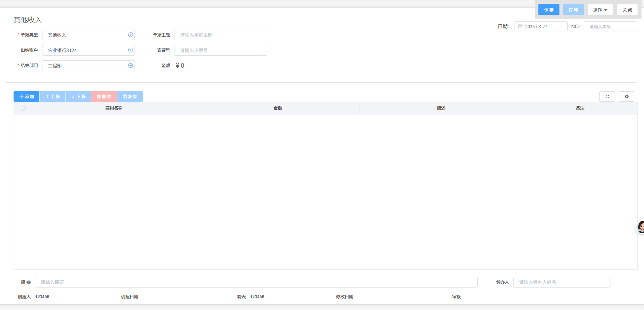The image size is (644, 310).
Task: Click the plus icon in 单据类型 field
Action: [x=131, y=35]
